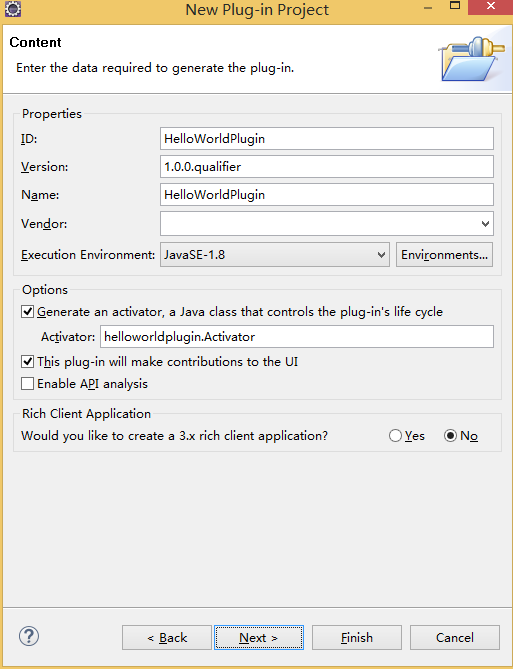This screenshot has height=669, width=513.
Task: Cancel the plug-in project wizard
Action: coord(455,637)
